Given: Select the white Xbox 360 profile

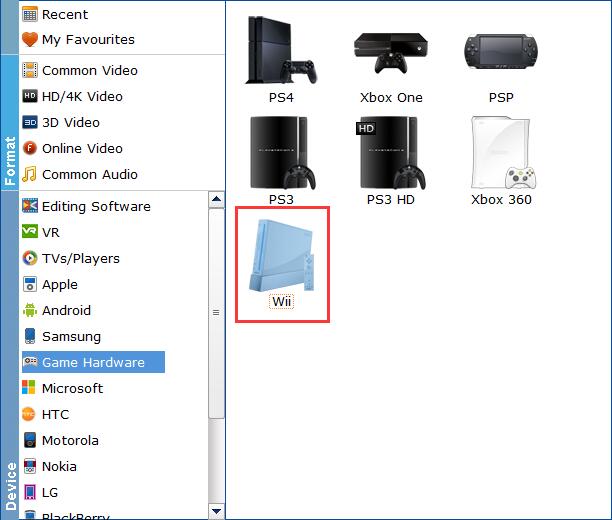Looking at the screenshot, I should [x=503, y=153].
